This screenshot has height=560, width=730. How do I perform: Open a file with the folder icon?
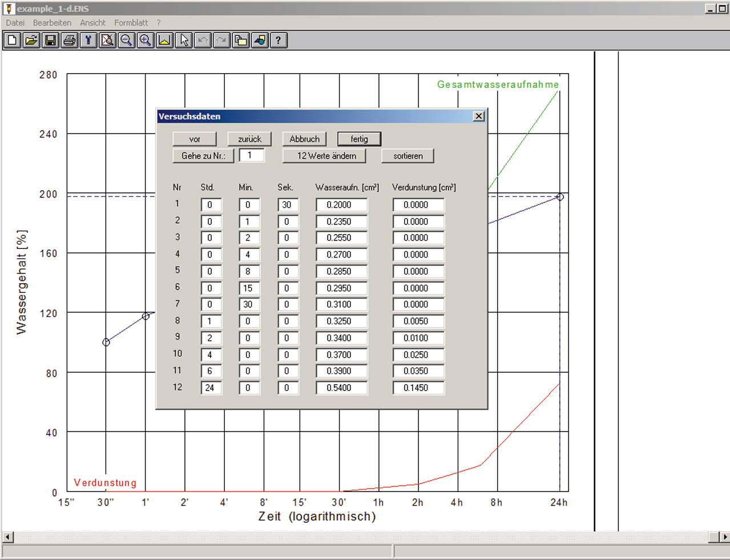pos(31,41)
